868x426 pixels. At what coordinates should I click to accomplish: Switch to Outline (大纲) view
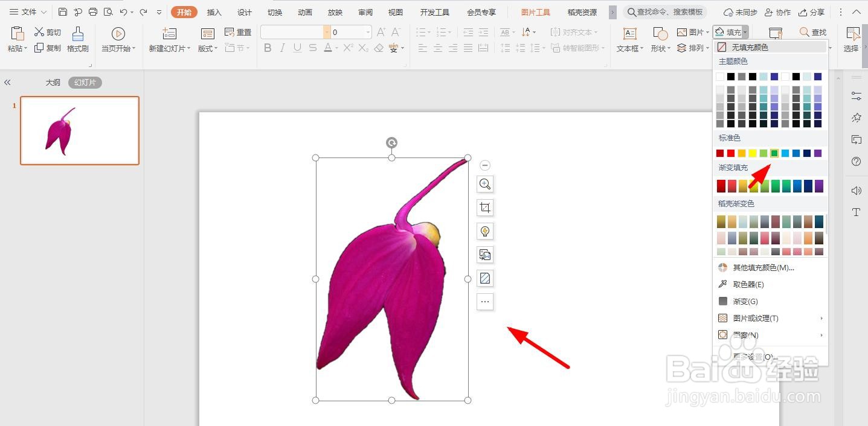[53, 83]
